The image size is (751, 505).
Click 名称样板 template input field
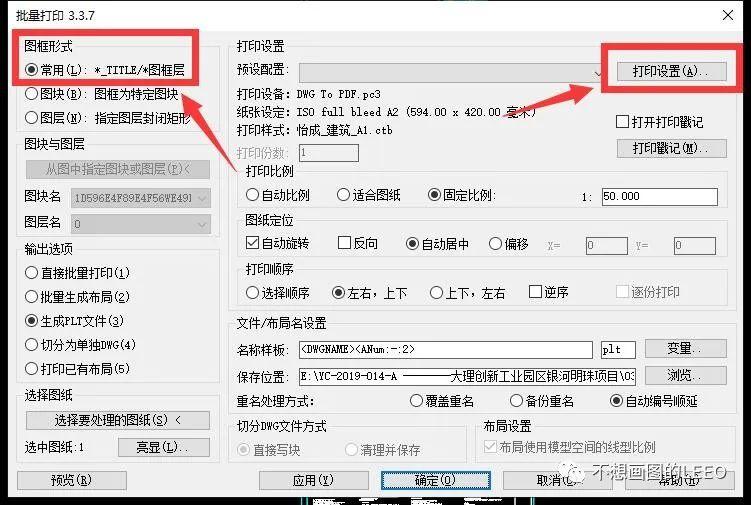pos(445,350)
